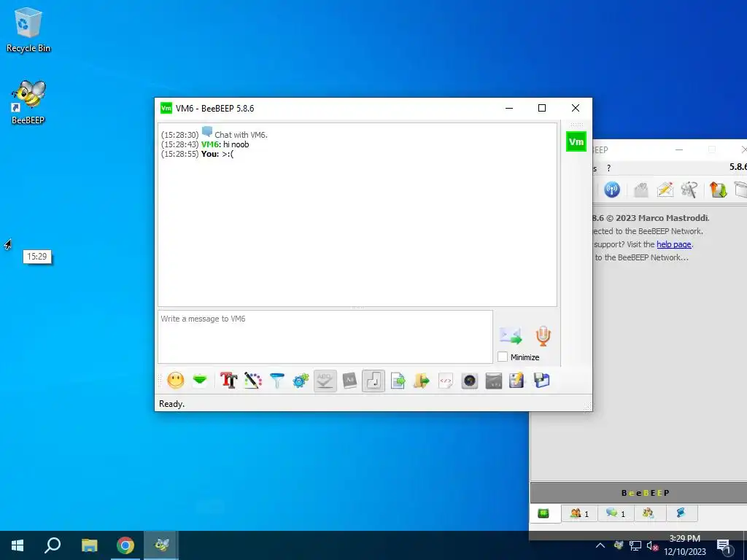Click the floppy disk with pencil icon
The image size is (747, 560).
(517, 381)
